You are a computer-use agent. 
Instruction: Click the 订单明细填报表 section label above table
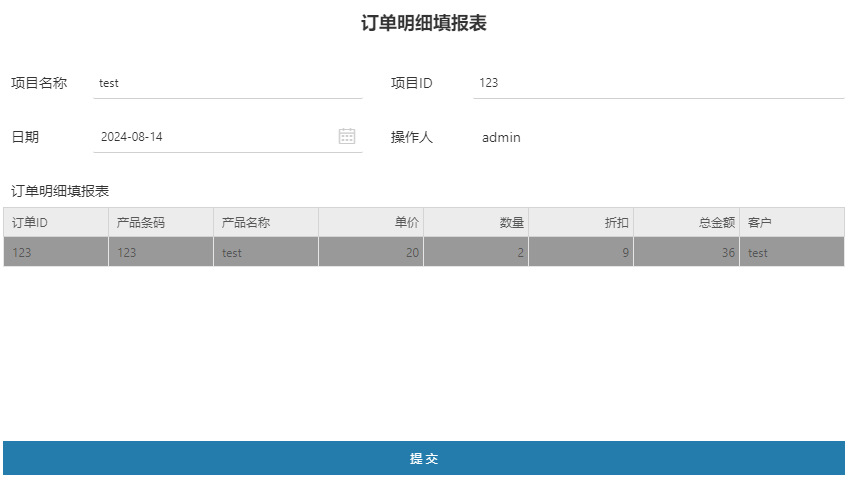point(60,191)
